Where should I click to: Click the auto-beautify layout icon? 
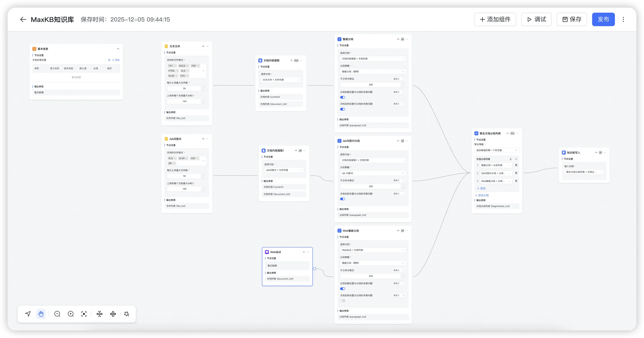pyautogui.click(x=127, y=314)
